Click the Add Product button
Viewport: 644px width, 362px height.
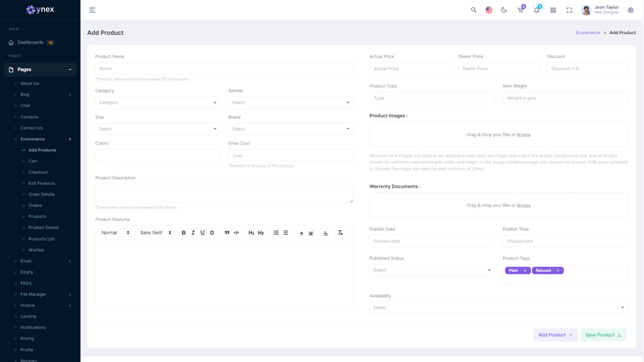pyautogui.click(x=555, y=335)
